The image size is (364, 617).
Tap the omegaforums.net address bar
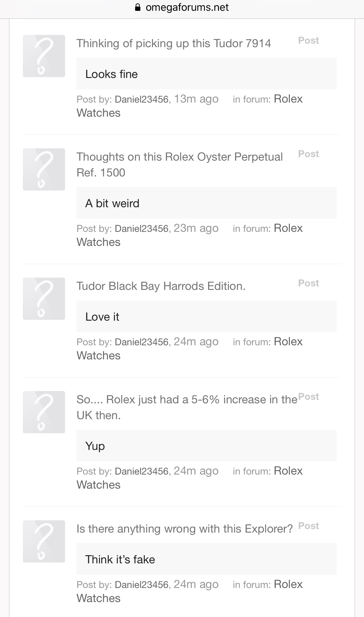187,7
